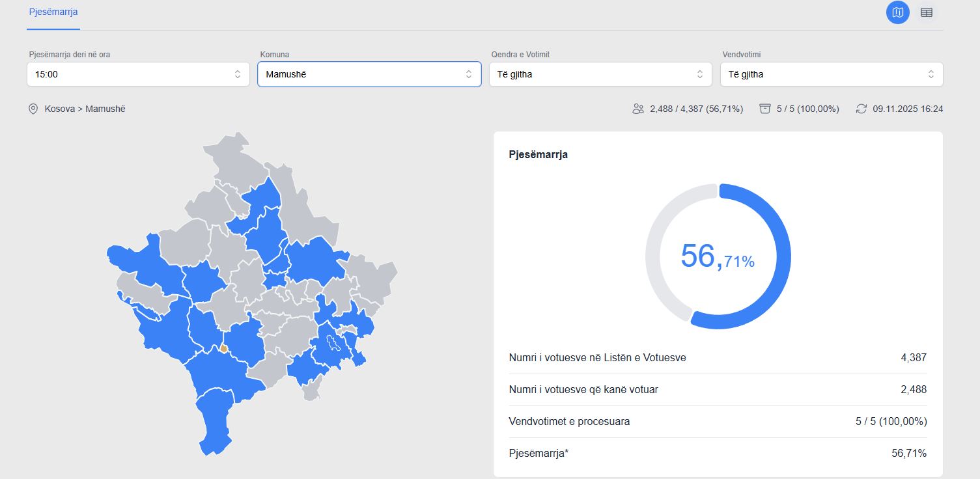The height and width of the screenshot is (479, 980).
Task: Open the Qendra e Votimit dropdown
Action: click(x=600, y=74)
